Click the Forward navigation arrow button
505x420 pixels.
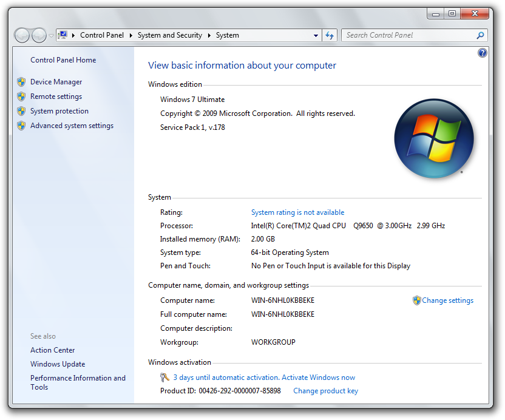38,35
